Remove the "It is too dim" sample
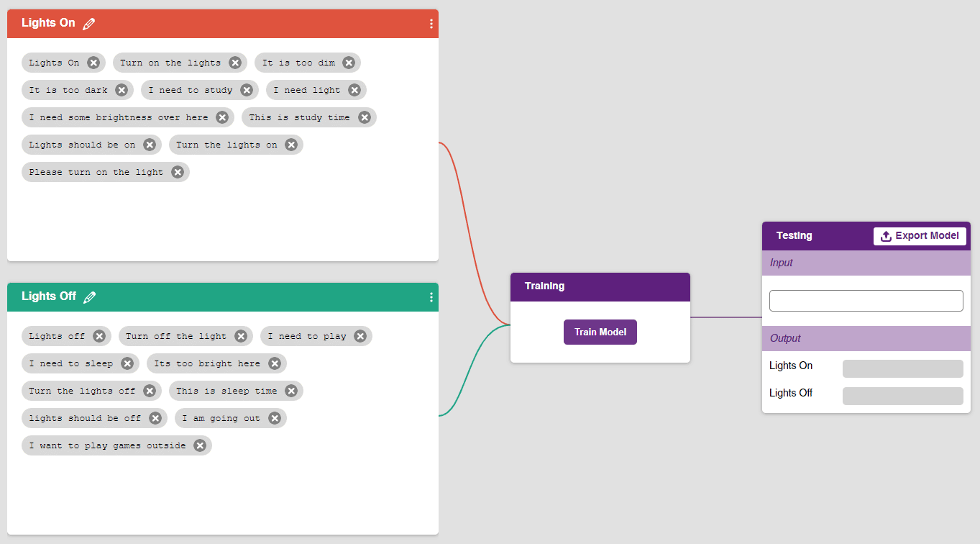This screenshot has height=544, width=980. pos(349,63)
